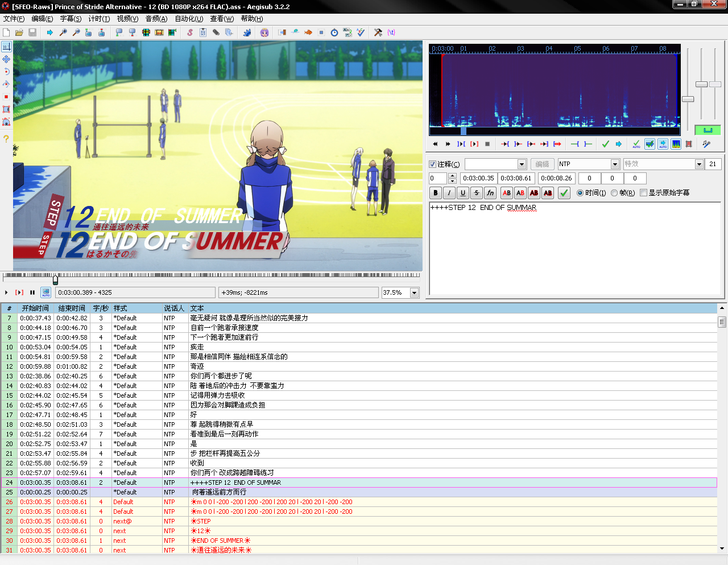Apply italic formatting button
The height and width of the screenshot is (565, 728).
point(449,193)
